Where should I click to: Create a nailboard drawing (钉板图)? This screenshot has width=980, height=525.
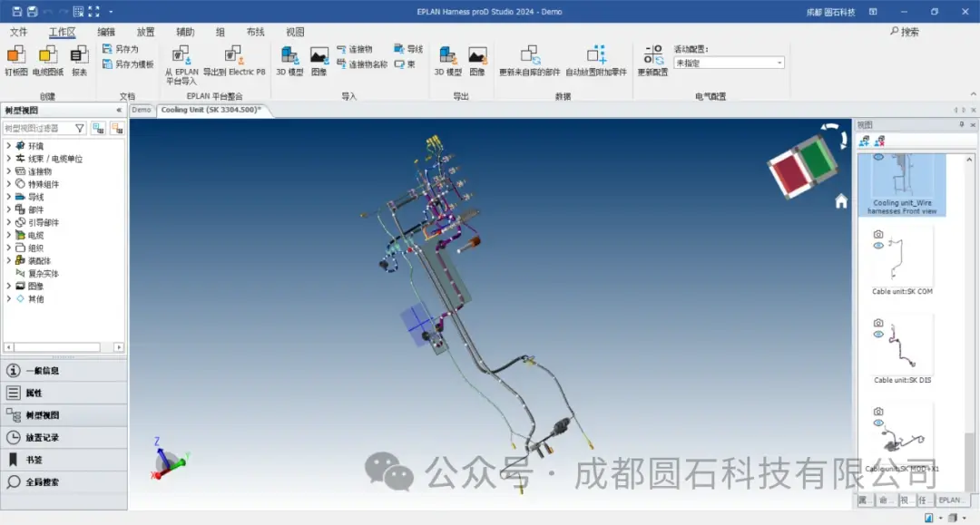[16, 61]
